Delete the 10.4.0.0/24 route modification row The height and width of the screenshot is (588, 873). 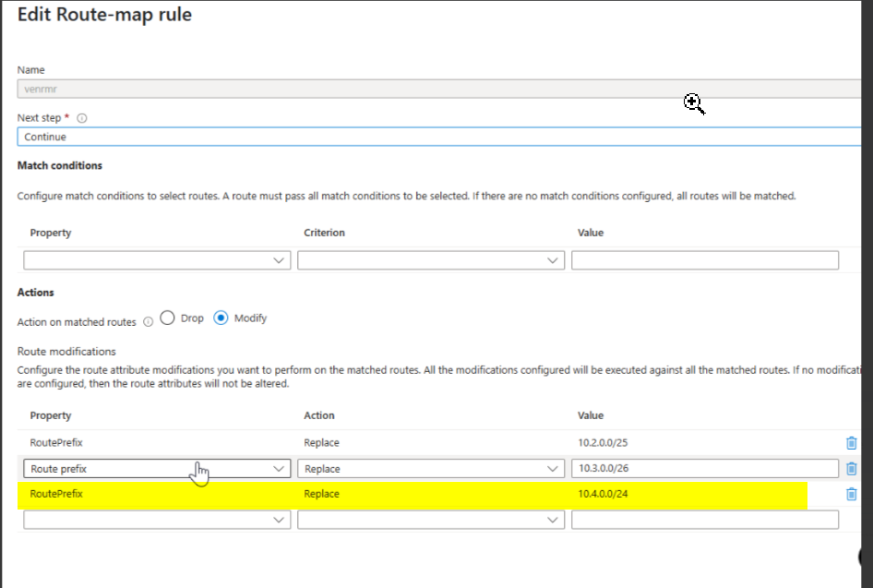coord(851,494)
